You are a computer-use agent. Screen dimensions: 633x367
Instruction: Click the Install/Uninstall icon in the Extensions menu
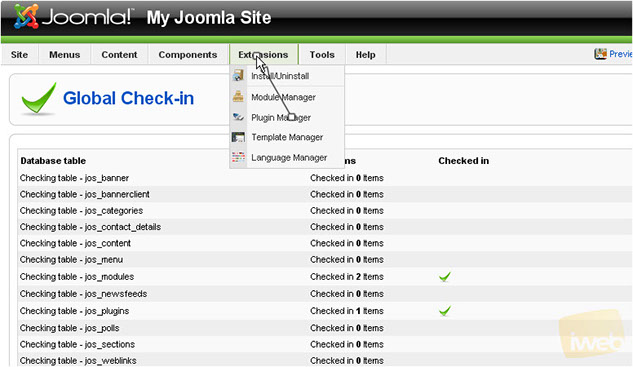tap(238, 75)
